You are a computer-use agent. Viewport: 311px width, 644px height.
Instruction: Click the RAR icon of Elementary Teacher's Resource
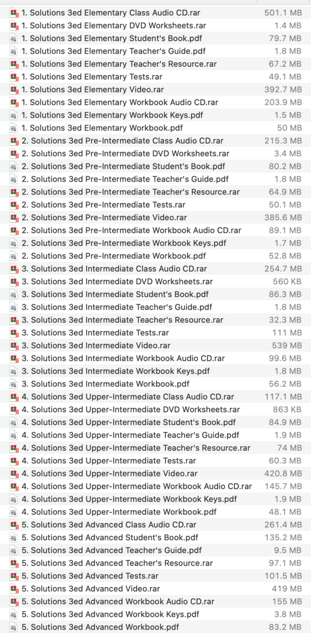click(x=13, y=64)
